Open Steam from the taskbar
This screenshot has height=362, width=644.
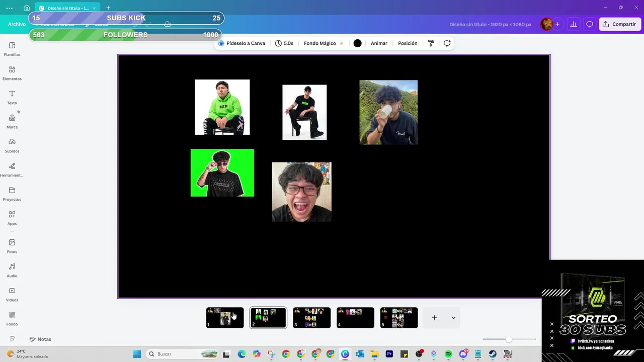493,354
